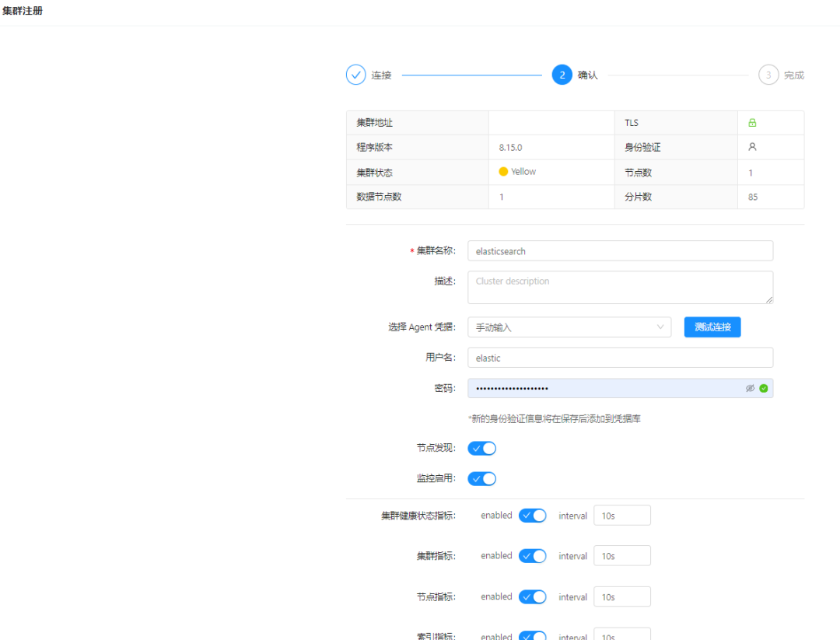Viewport: 840px width, 640px height.
Task: Click the authentication user icon
Action: pos(752,147)
